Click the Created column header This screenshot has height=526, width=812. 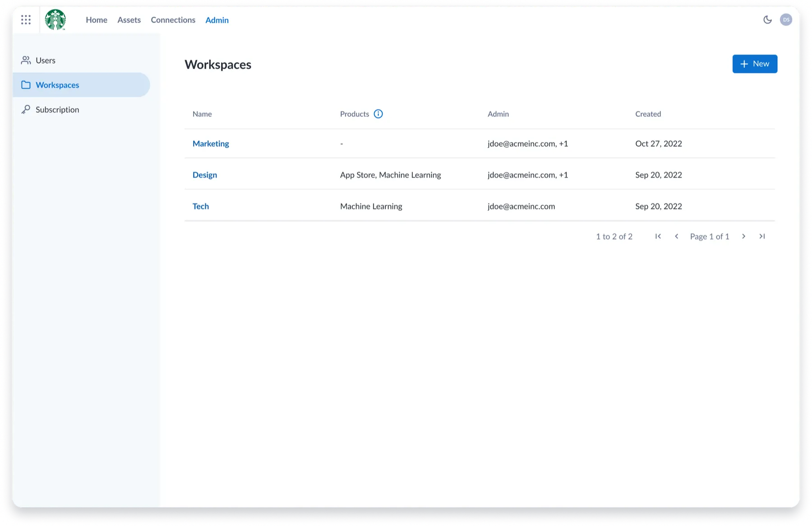(648, 114)
